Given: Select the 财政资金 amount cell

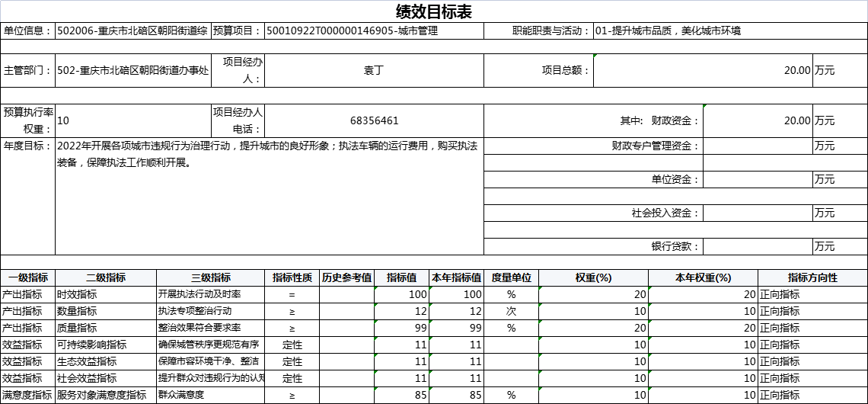Looking at the screenshot, I should pyautogui.click(x=757, y=120).
